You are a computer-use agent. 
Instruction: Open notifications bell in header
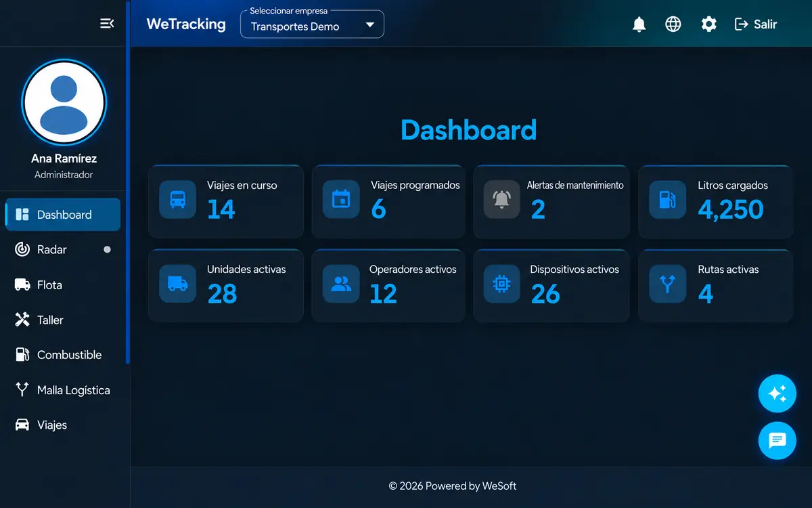[639, 24]
